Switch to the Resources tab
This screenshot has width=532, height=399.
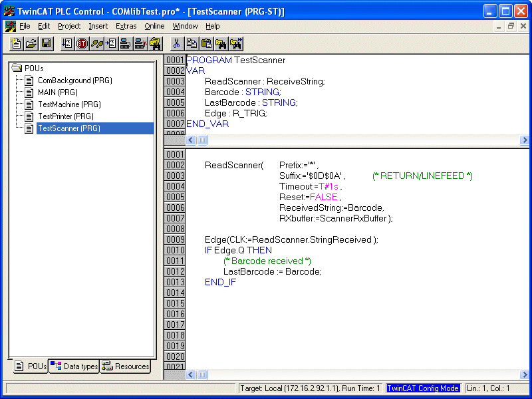[125, 366]
